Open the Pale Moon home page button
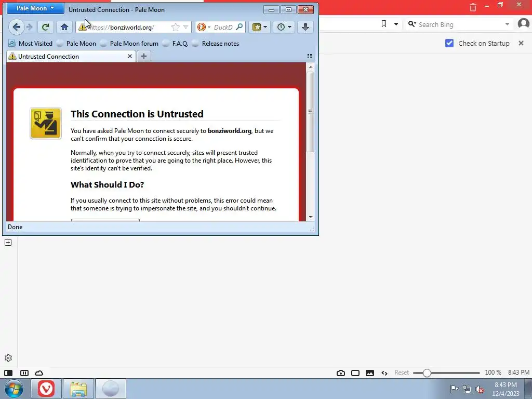Image resolution: width=532 pixels, height=399 pixels. point(64,27)
